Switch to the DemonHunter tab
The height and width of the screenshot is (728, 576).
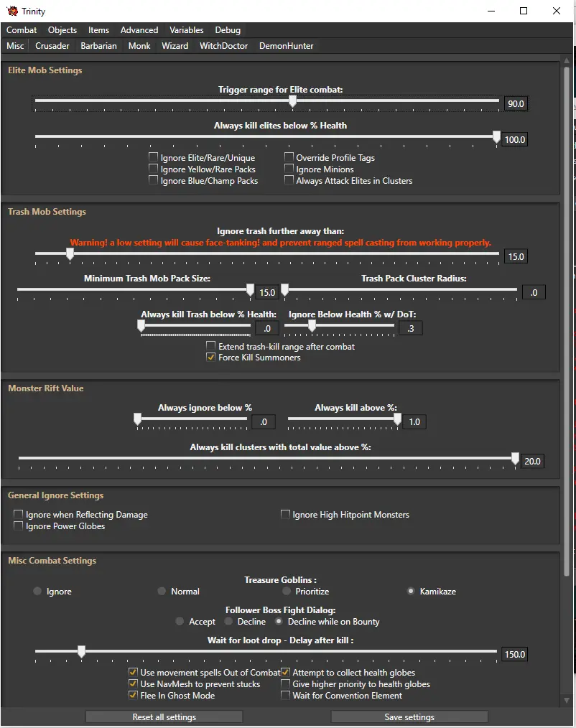(286, 46)
